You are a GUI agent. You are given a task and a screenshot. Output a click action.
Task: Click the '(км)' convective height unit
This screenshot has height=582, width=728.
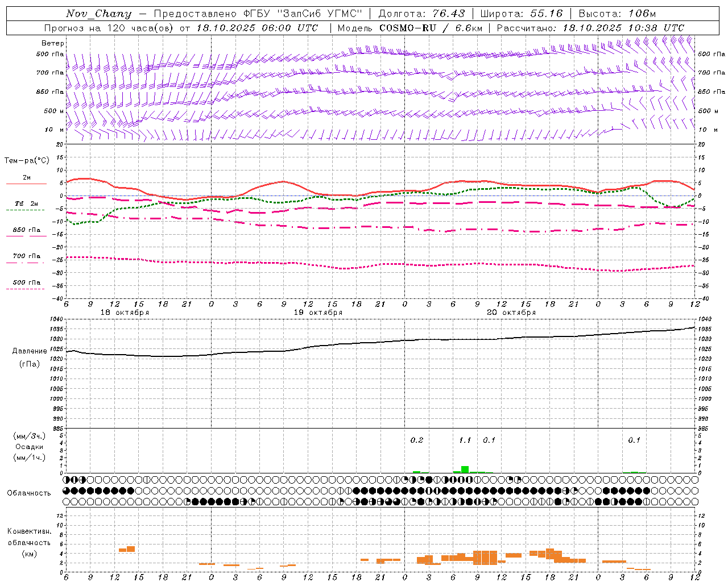click(x=29, y=554)
